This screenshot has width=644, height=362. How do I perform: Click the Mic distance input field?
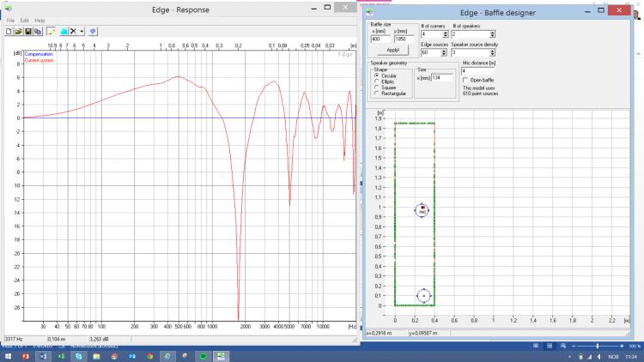477,70
